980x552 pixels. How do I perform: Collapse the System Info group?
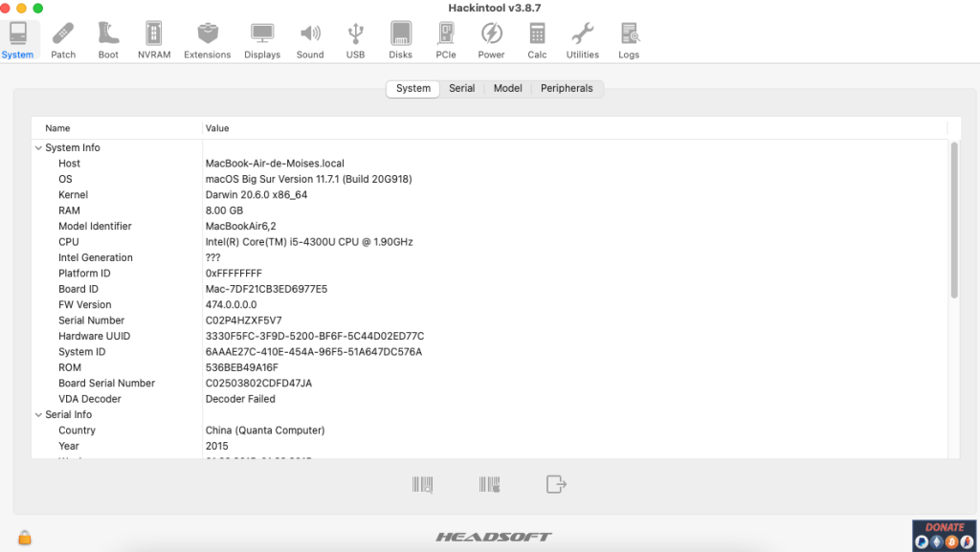(x=38, y=148)
